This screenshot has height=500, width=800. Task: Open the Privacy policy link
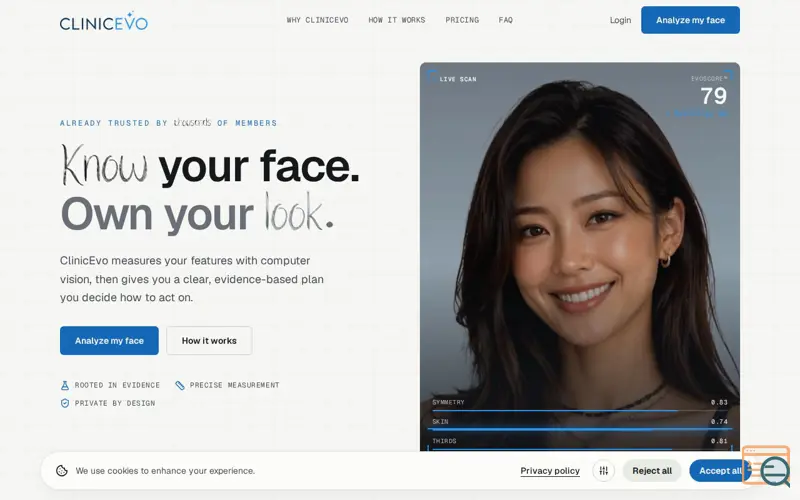coord(550,470)
